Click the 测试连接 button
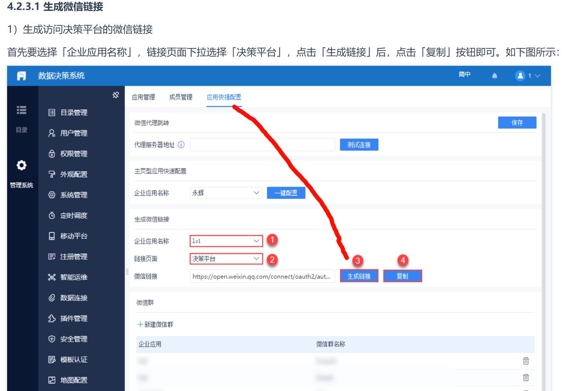The width and height of the screenshot is (588, 391). point(359,144)
